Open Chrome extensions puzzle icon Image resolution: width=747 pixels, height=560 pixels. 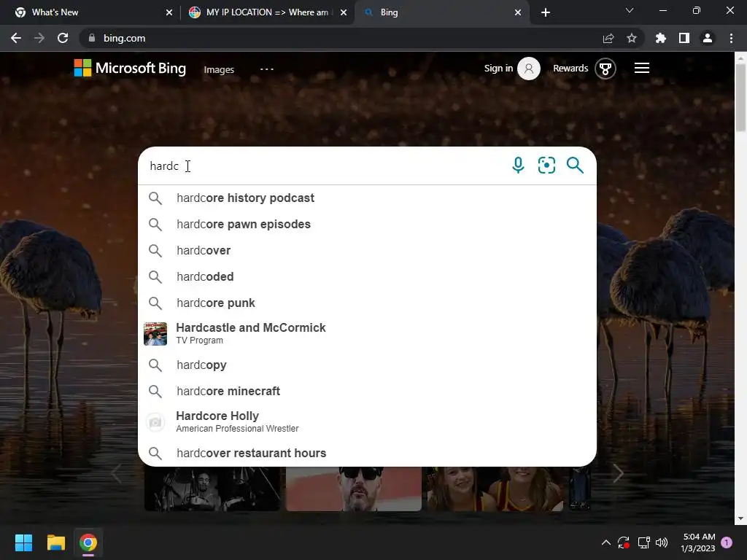660,38
